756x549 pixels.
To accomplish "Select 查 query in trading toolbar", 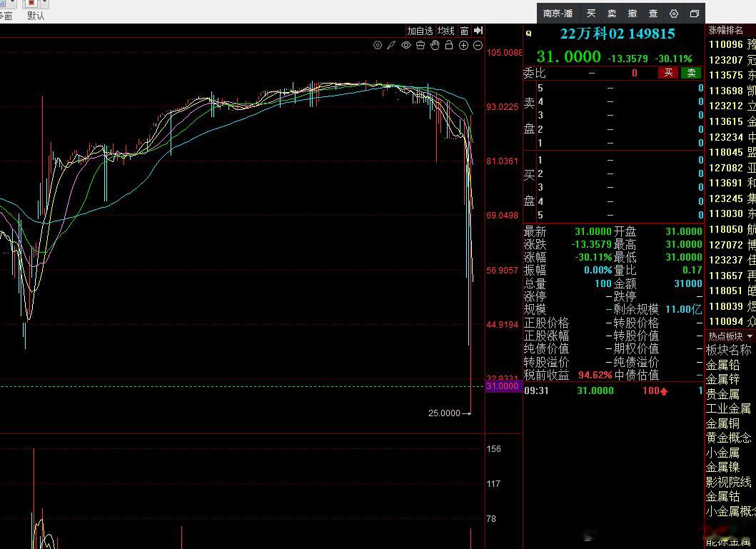I will coord(652,14).
